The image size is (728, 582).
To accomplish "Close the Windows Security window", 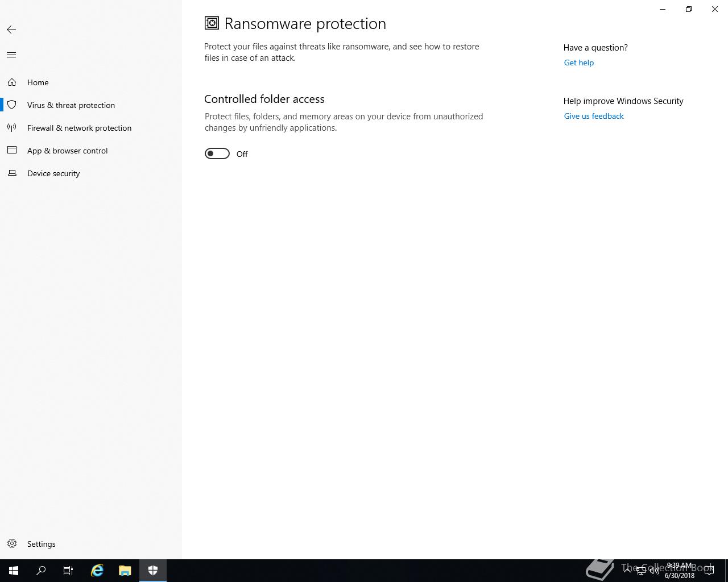I will click(x=715, y=9).
